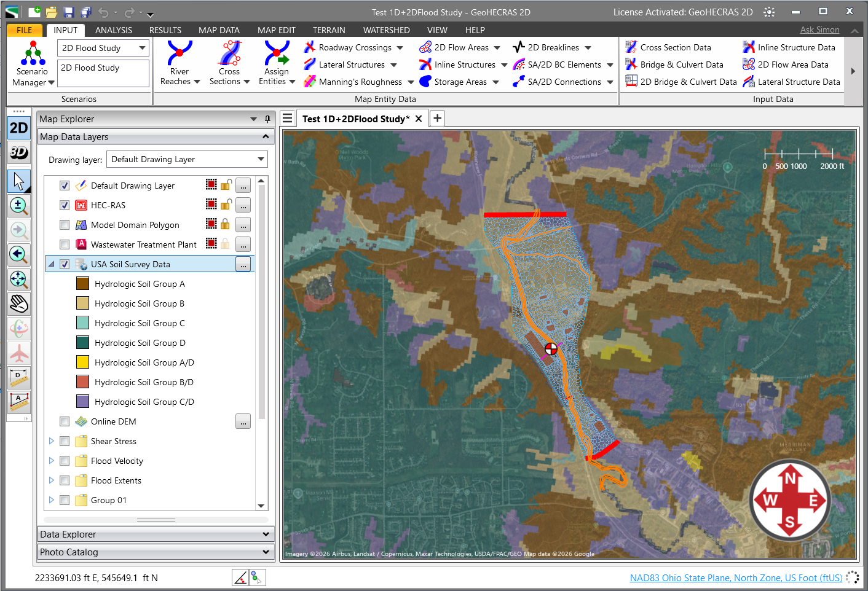Open the Default Drawing Layer combo box

(x=187, y=159)
